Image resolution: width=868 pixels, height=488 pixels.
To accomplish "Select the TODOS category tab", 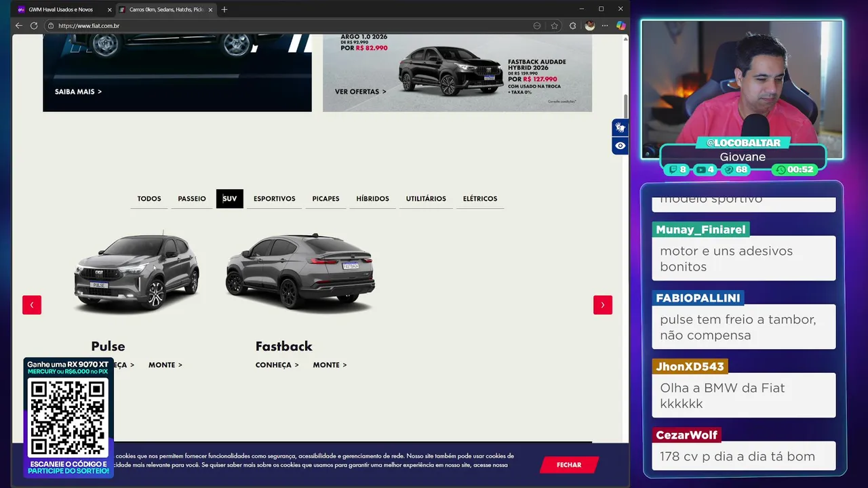I will coord(149,199).
